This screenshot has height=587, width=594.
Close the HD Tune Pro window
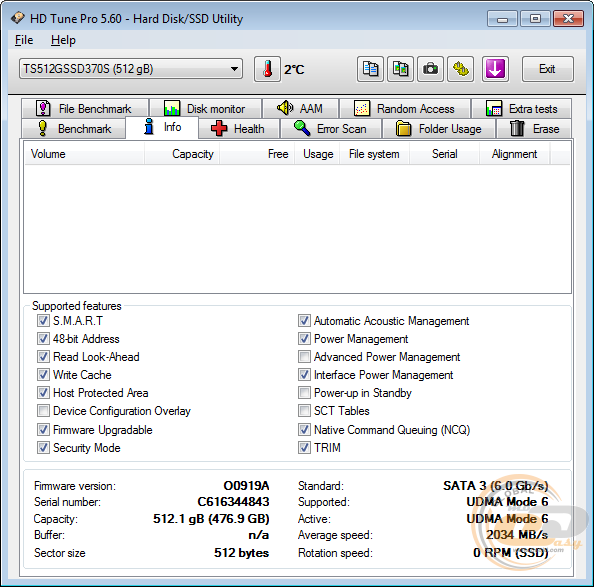(568, 19)
